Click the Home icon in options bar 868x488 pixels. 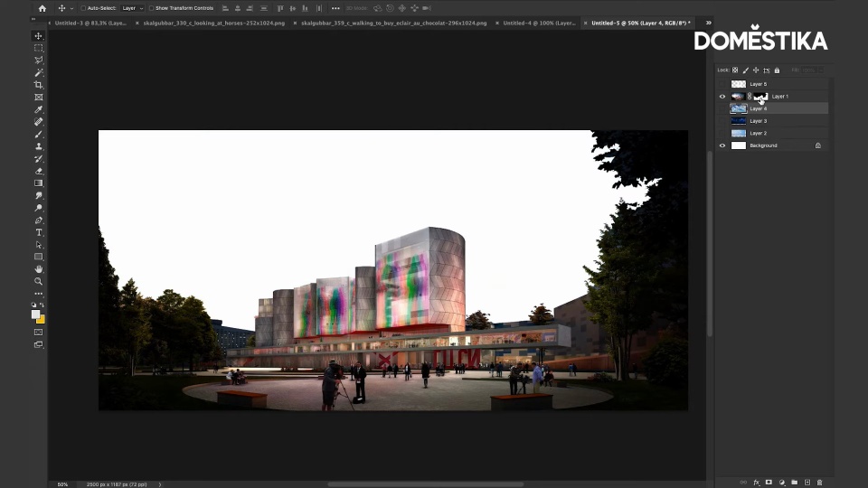(42, 8)
